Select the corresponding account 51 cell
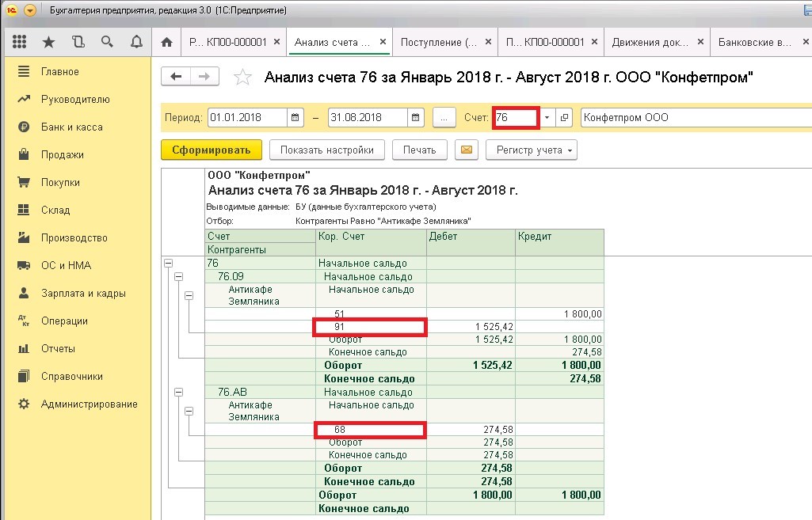 tap(371, 314)
